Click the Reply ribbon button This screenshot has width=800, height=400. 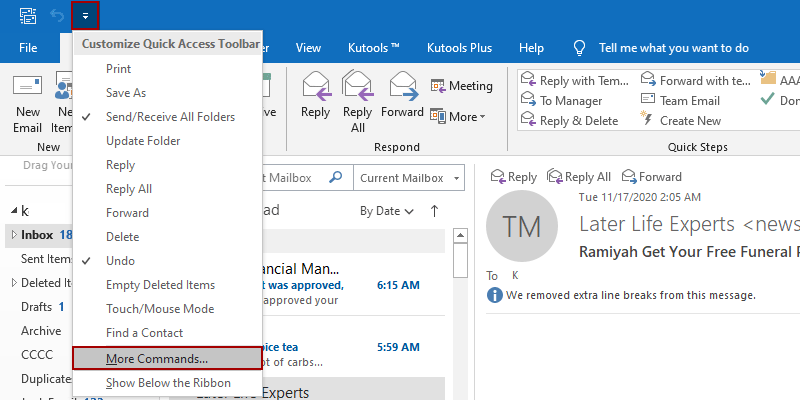coord(315,94)
